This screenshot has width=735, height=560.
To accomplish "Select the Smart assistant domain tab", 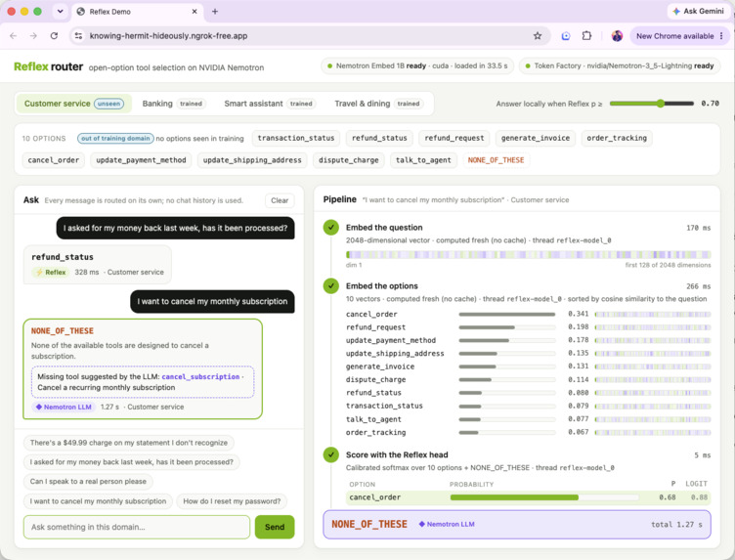I will click(x=270, y=104).
